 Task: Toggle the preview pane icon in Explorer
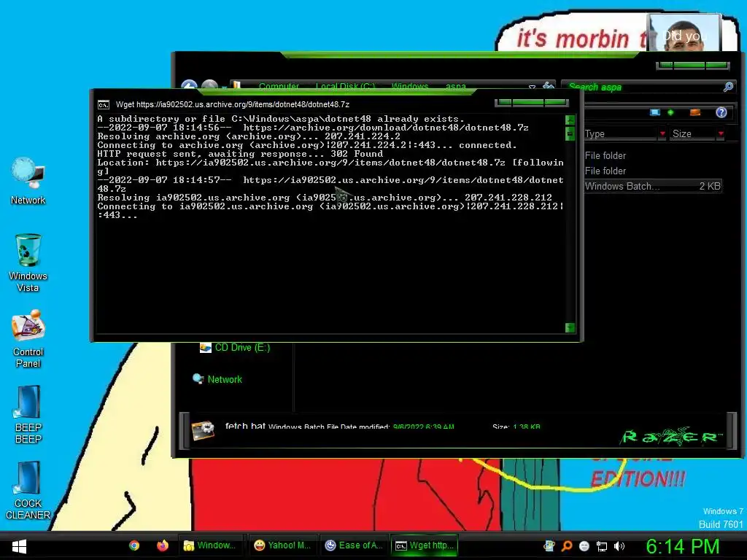[x=695, y=112]
